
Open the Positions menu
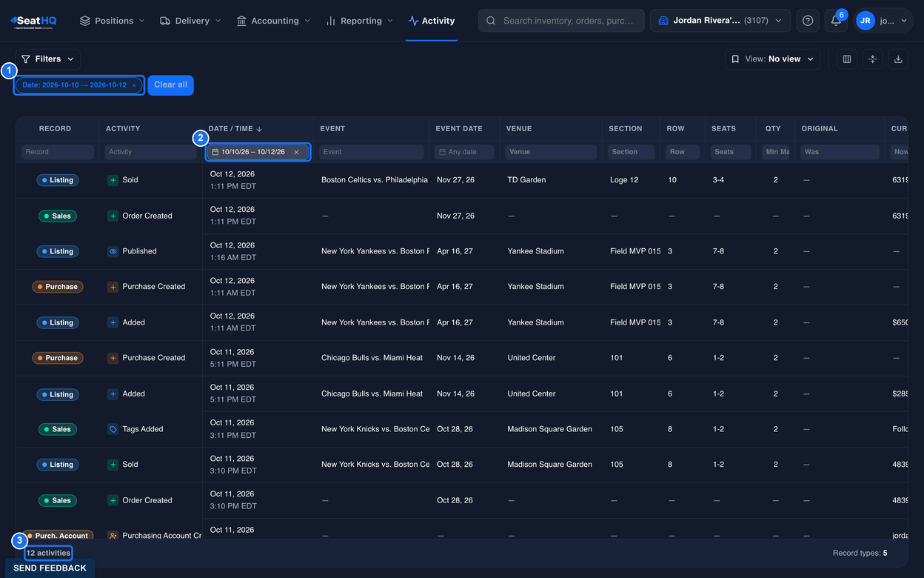112,21
